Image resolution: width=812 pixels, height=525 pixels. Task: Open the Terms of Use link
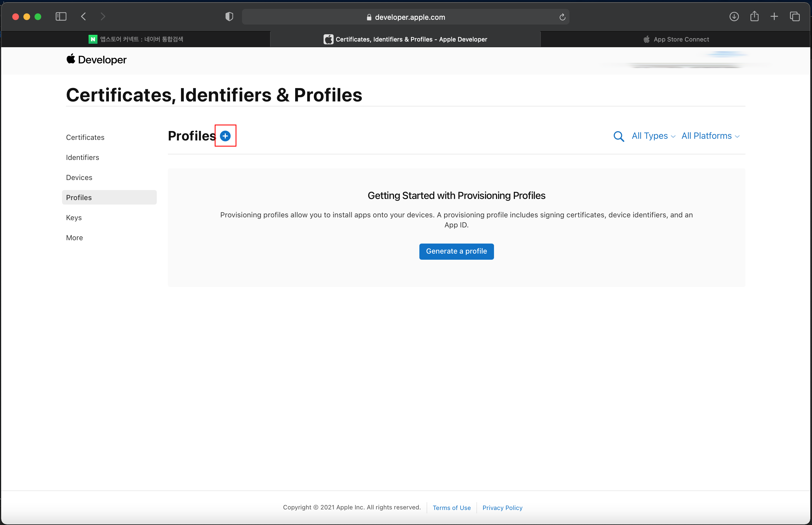[x=452, y=508]
